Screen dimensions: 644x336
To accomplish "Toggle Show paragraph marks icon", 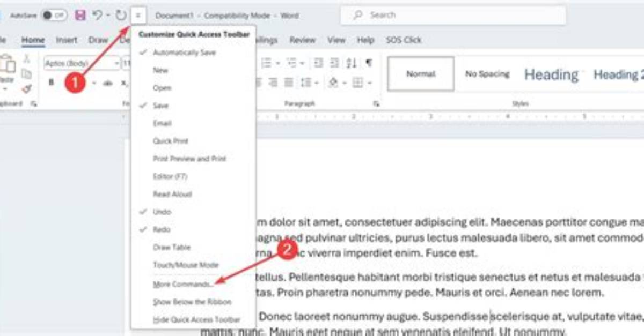I will tap(369, 63).
